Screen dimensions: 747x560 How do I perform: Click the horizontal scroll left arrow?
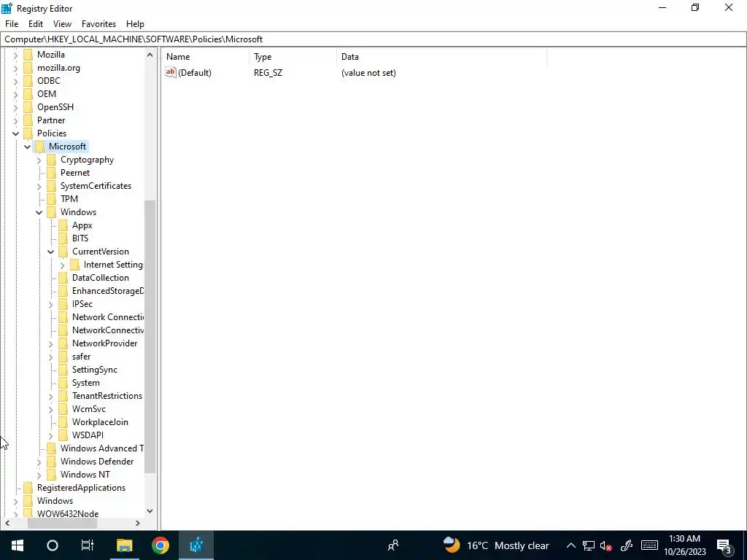[x=7, y=524]
